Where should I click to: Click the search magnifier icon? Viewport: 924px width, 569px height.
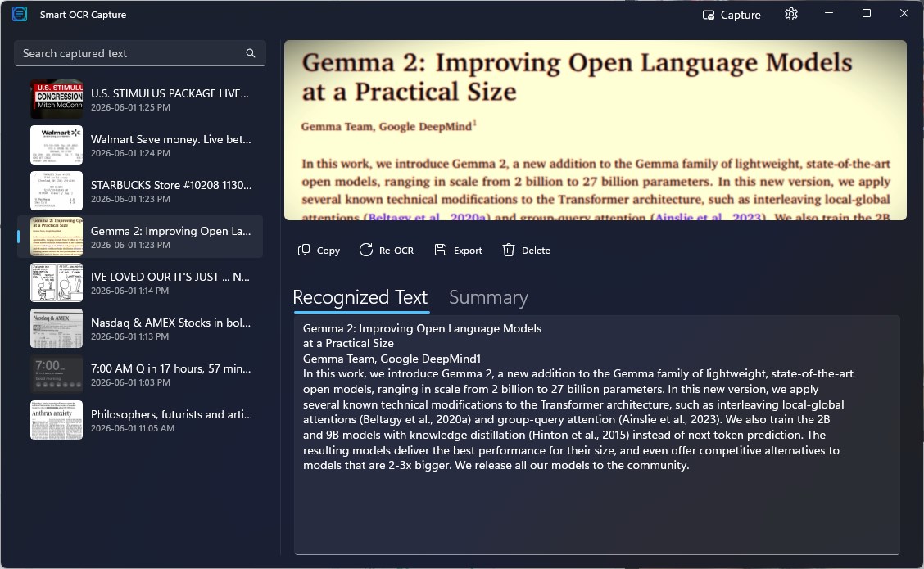[x=251, y=53]
